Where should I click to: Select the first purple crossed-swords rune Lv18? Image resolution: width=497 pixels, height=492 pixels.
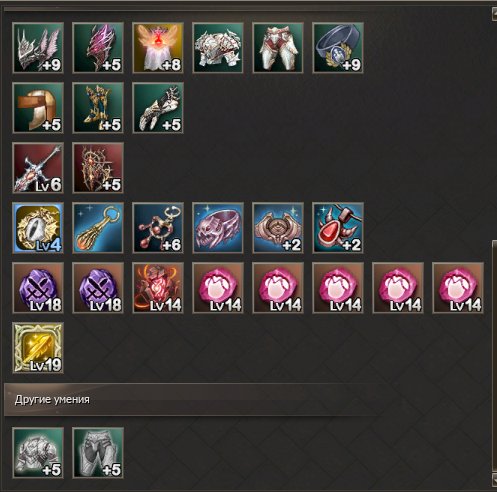pyautogui.click(x=38, y=288)
